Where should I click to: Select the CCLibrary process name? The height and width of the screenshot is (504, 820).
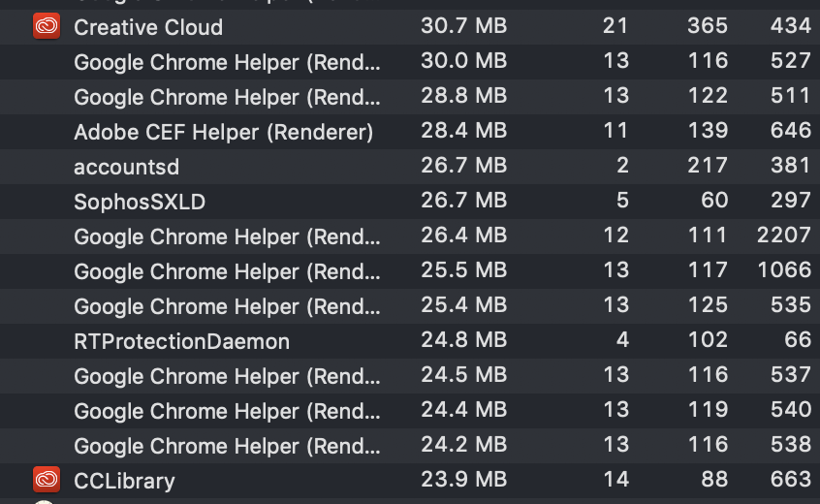tap(124, 481)
